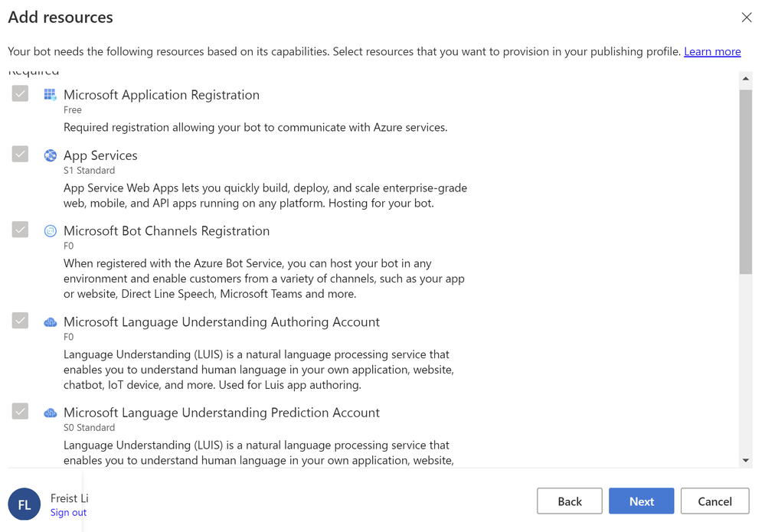The width and height of the screenshot is (765, 532).
Task: Toggle the App Services checkbox
Action: (x=21, y=154)
